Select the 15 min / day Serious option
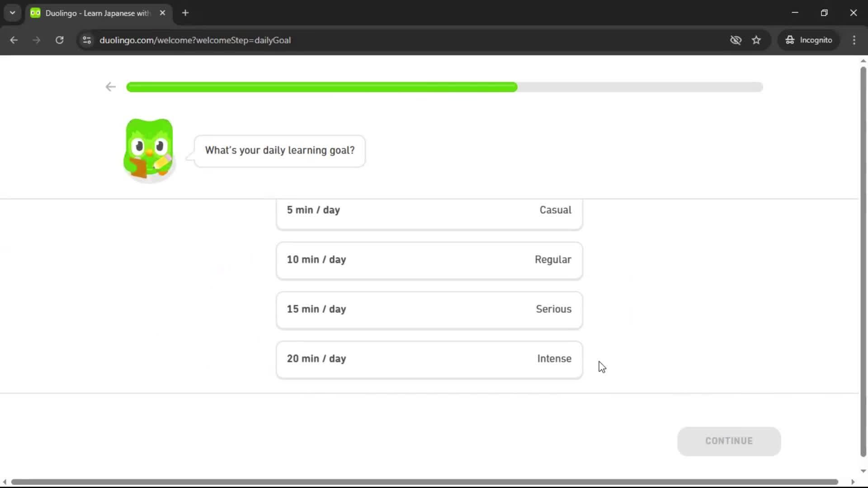Image resolution: width=868 pixels, height=488 pixels. pos(429,310)
